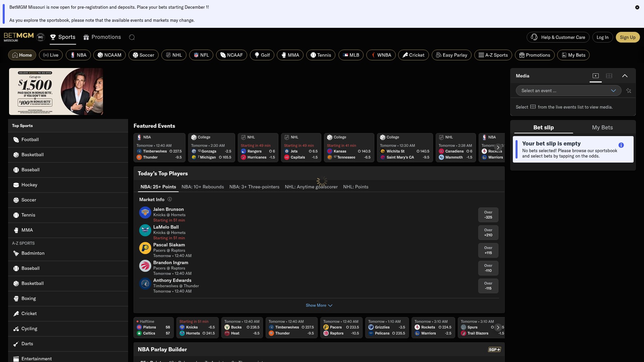
Task: Open Darts in A-Z Sports
Action: (x=68, y=344)
